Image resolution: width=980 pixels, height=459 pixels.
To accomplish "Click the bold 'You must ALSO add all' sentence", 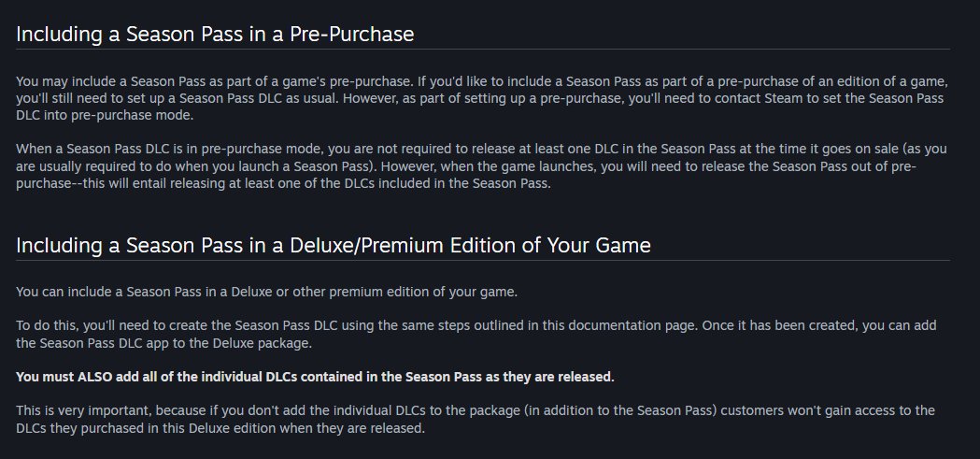I will [315, 377].
